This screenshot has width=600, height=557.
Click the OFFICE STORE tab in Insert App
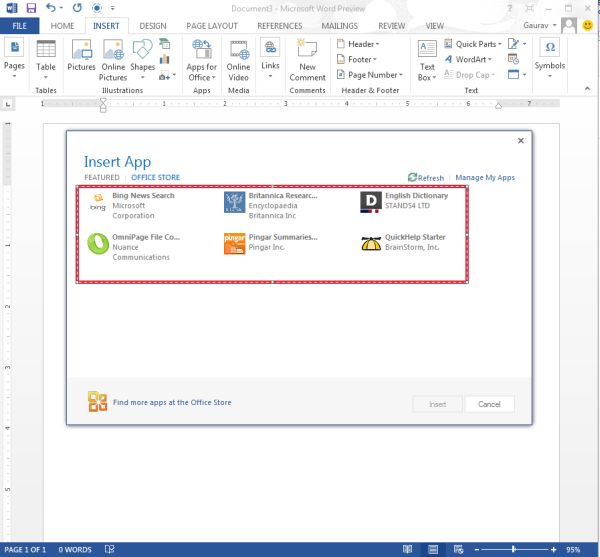tap(155, 178)
